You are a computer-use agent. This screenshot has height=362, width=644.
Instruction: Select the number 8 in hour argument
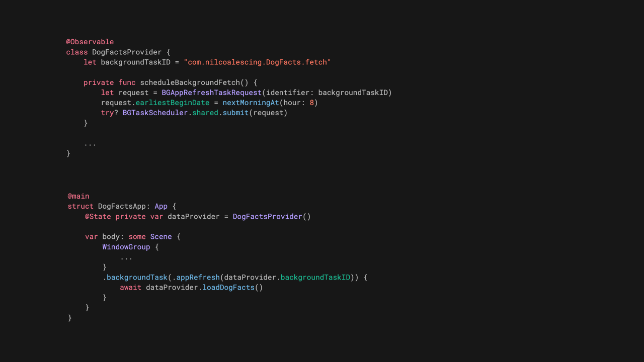click(312, 103)
